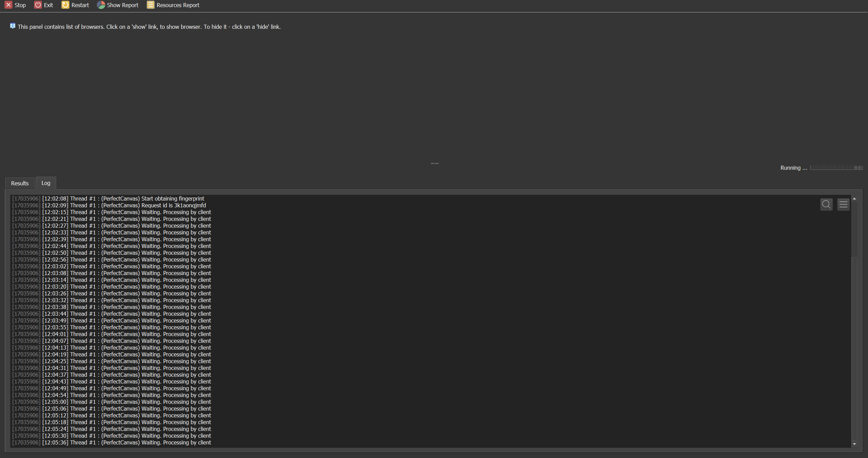Image resolution: width=868 pixels, height=458 pixels.
Task: Click the panel splitter handle dots
Action: (434, 163)
